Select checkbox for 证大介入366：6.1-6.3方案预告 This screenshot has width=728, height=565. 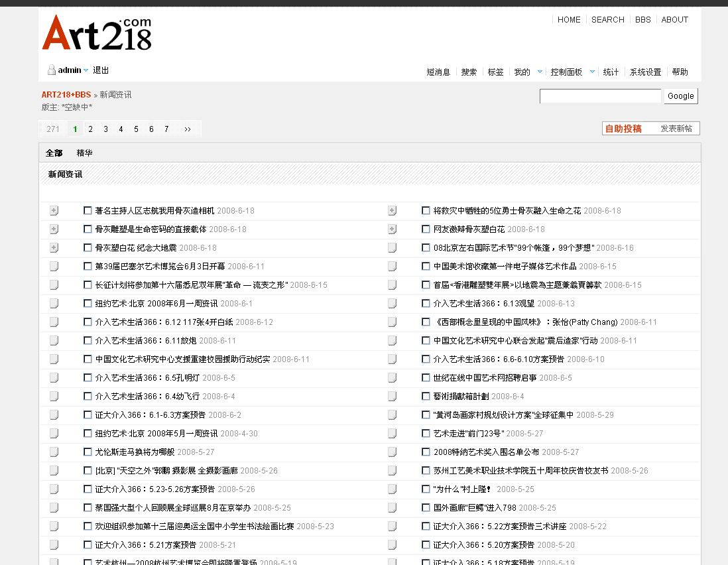tap(88, 414)
